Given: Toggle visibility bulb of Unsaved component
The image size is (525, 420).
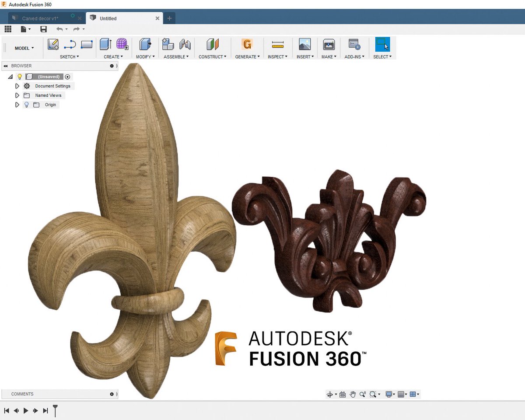Looking at the screenshot, I should tap(19, 77).
